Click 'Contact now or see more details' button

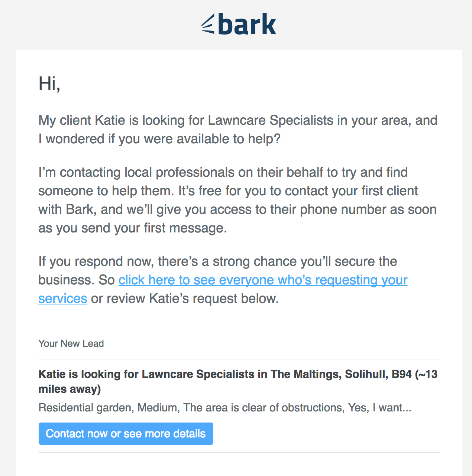[x=126, y=434]
